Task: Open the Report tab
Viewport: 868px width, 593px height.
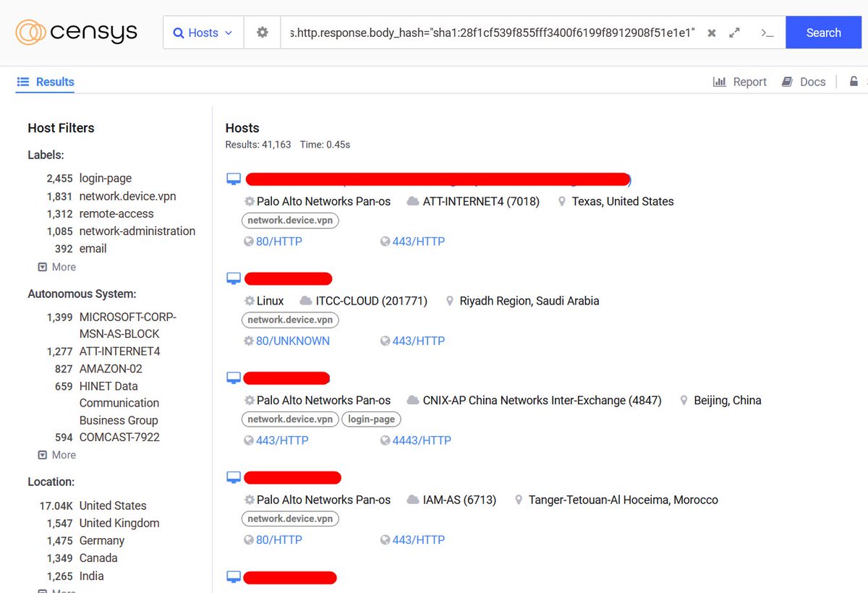Action: click(x=739, y=82)
